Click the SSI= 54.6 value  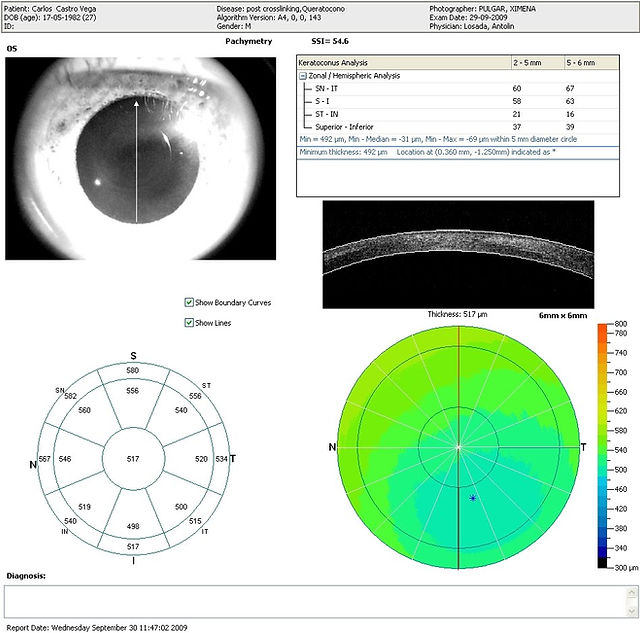330,41
